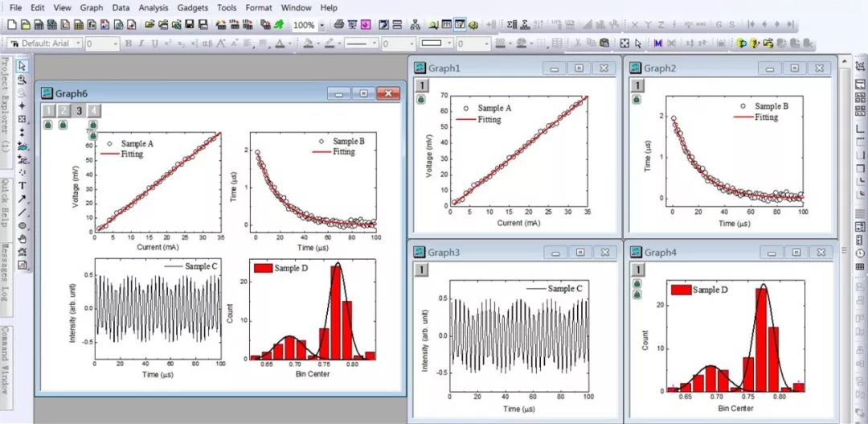
Task: Click the Paste clipboard icon
Action: [604, 43]
